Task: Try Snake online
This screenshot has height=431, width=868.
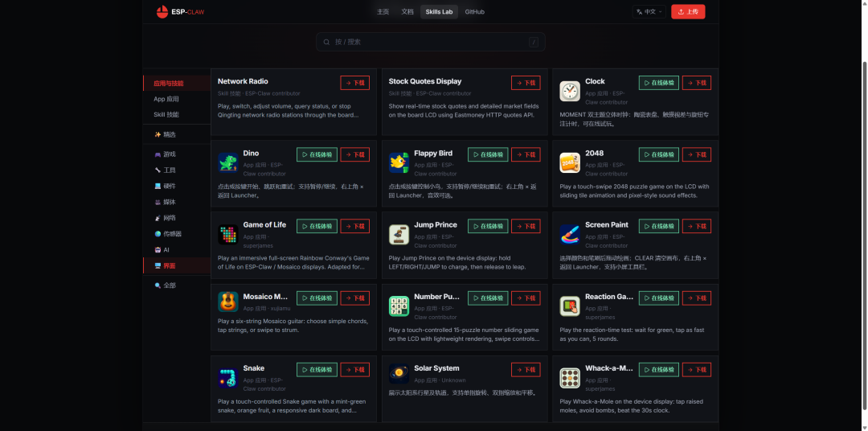Action: click(x=317, y=370)
